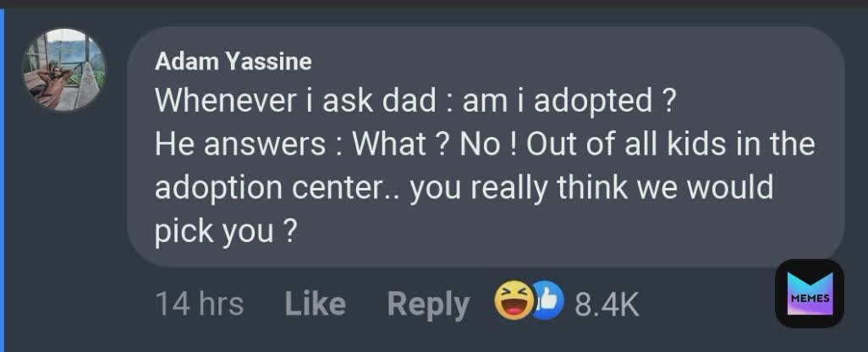Click the blue thumbs-up reaction icon
The image size is (868, 352).
(x=548, y=300)
